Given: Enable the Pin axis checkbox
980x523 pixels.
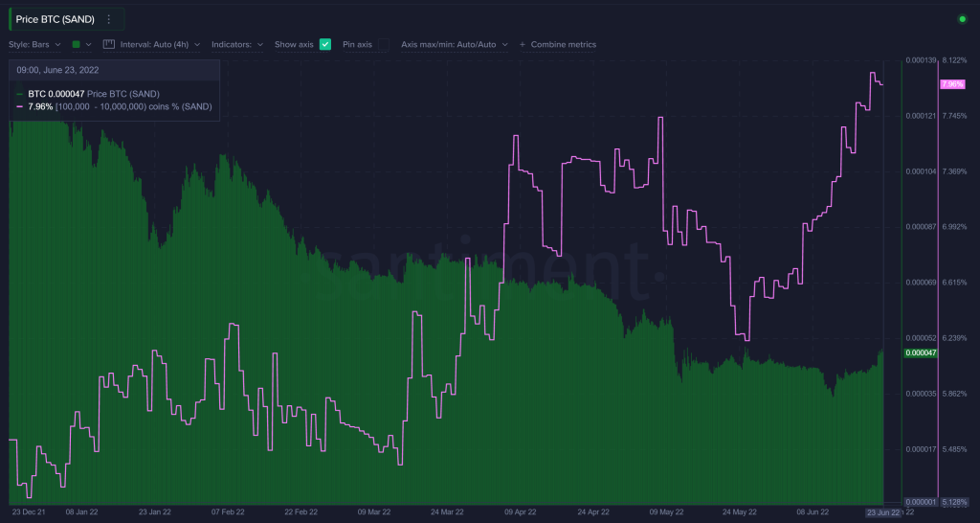Looking at the screenshot, I should (383, 44).
